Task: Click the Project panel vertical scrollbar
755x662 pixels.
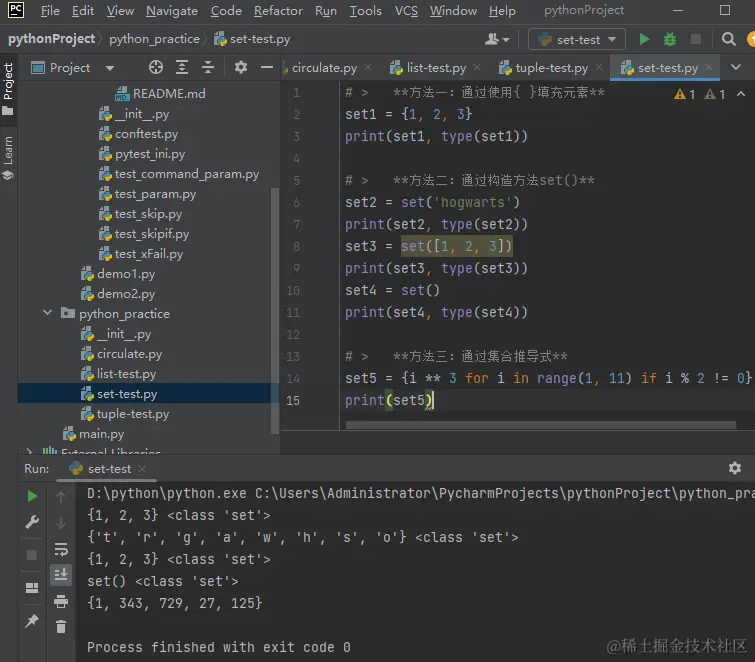Action: click(275, 311)
